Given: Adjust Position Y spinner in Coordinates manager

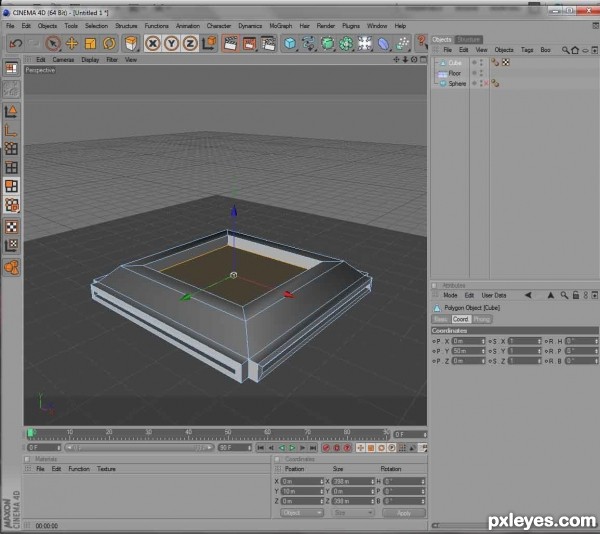Looking at the screenshot, I should coord(321,491).
